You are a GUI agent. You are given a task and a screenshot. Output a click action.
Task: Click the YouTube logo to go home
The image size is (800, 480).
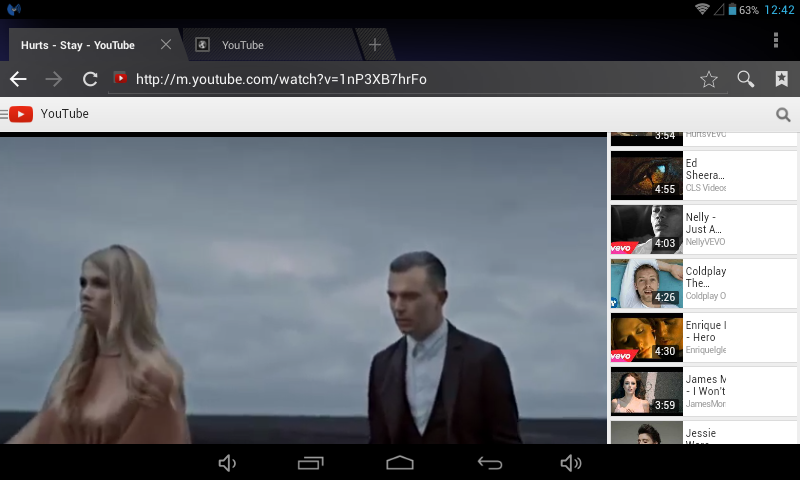point(50,114)
